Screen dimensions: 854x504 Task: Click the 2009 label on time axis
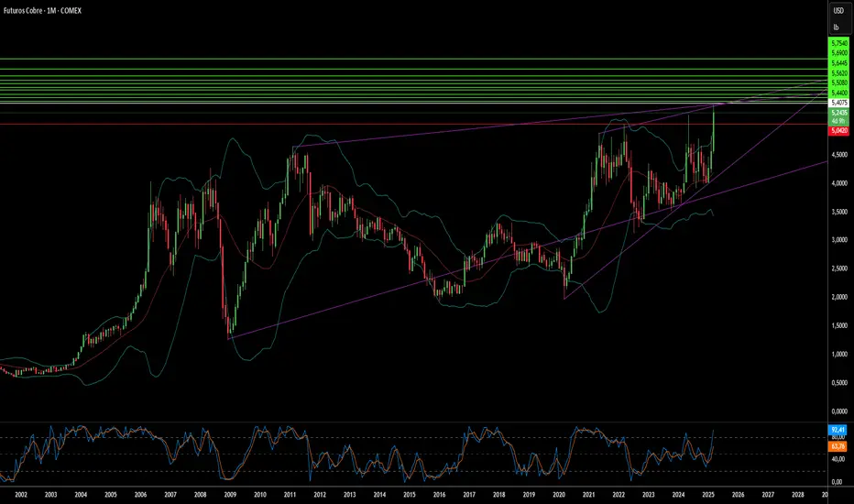(230, 493)
